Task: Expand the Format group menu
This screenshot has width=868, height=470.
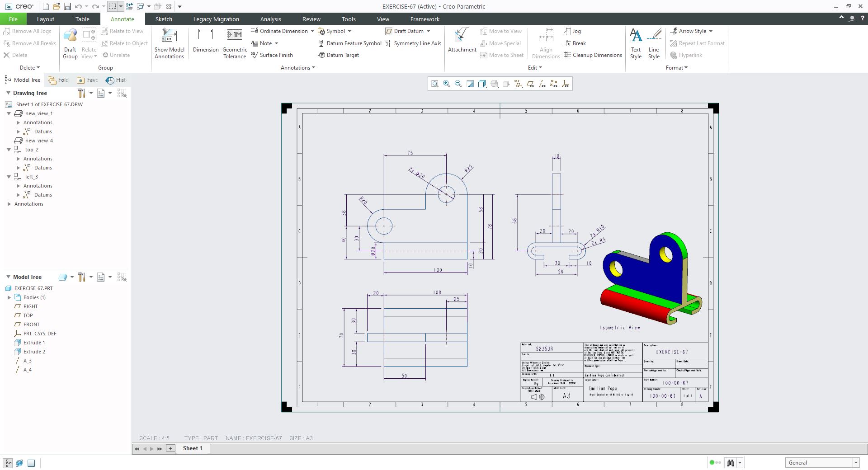Action: [676, 68]
